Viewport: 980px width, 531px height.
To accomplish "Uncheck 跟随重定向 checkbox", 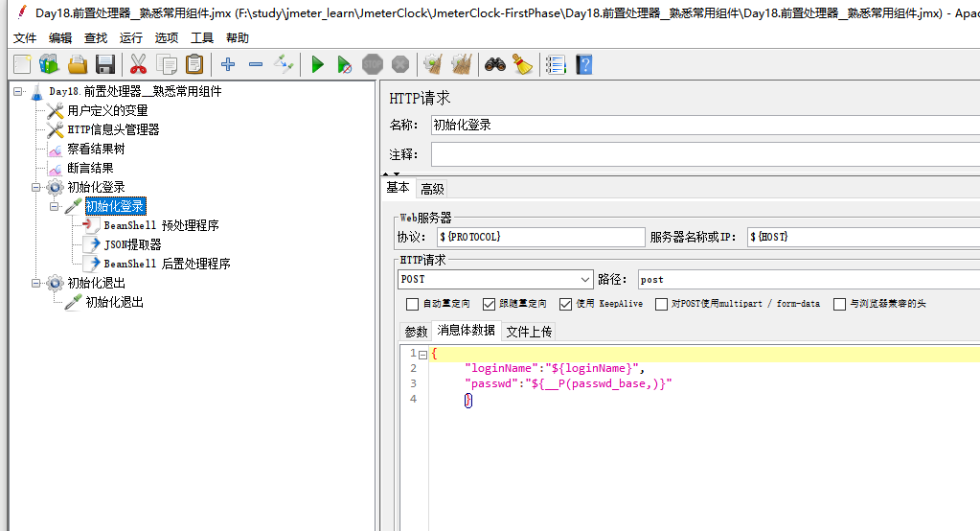I will point(489,304).
